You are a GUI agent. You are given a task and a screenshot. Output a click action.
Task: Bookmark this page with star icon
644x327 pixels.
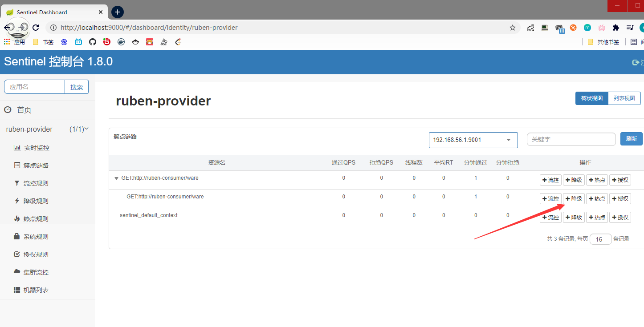point(513,28)
